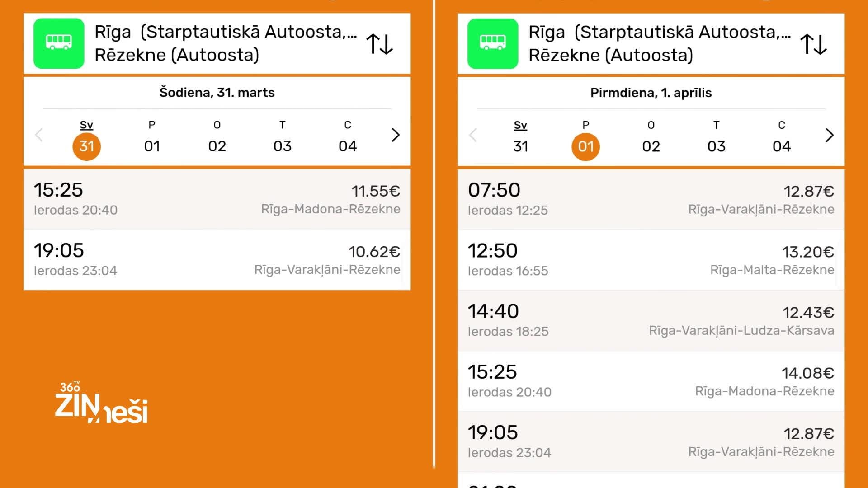The height and width of the screenshot is (488, 868).
Task: Select Tuesday 02 in right date strip
Action: (x=651, y=145)
